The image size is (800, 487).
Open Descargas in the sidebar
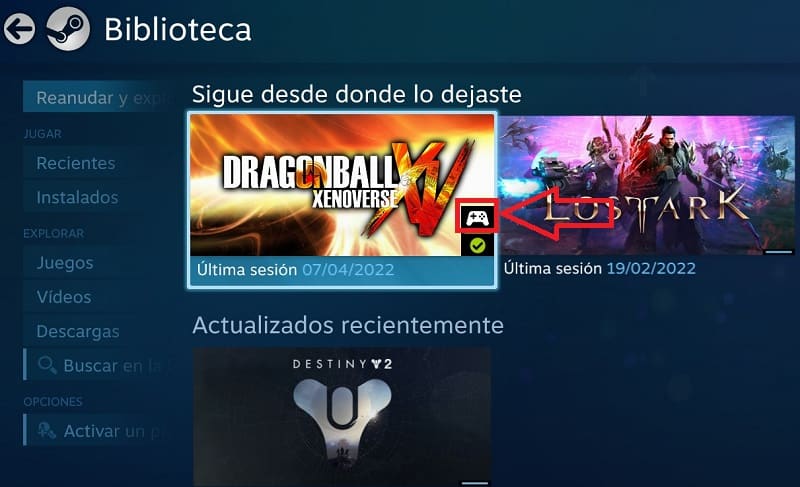pos(98,331)
